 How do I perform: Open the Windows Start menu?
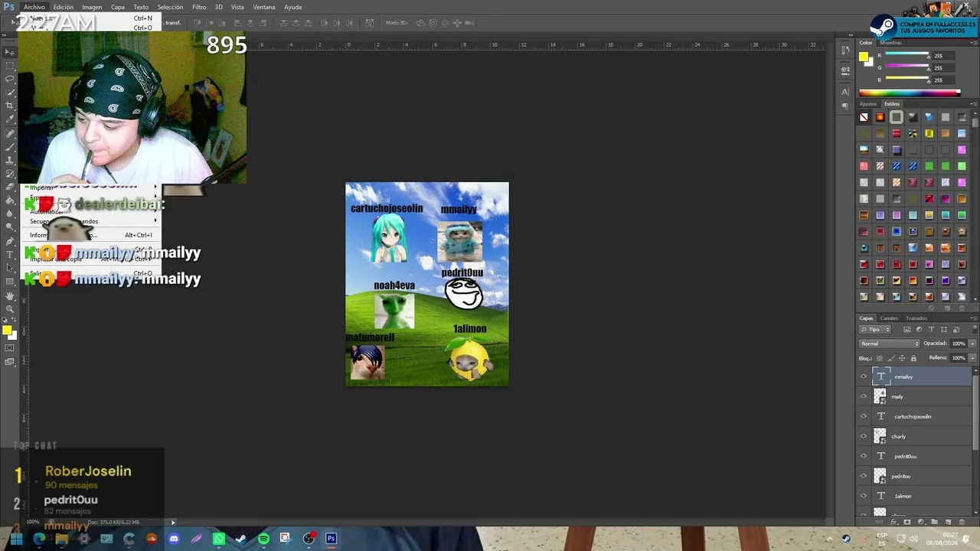[x=16, y=539]
